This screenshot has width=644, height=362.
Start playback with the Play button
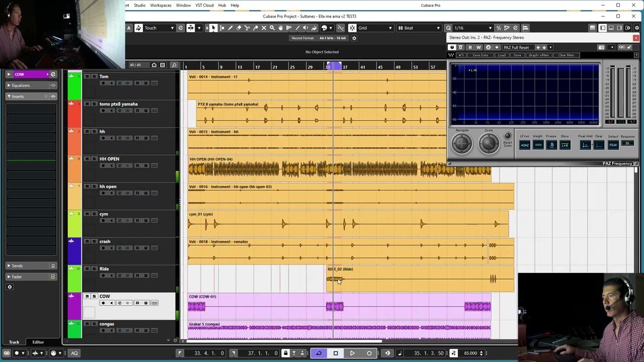click(352, 353)
